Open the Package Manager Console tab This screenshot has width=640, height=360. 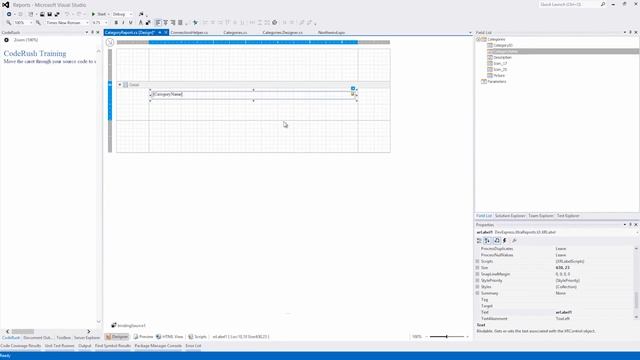point(158,346)
